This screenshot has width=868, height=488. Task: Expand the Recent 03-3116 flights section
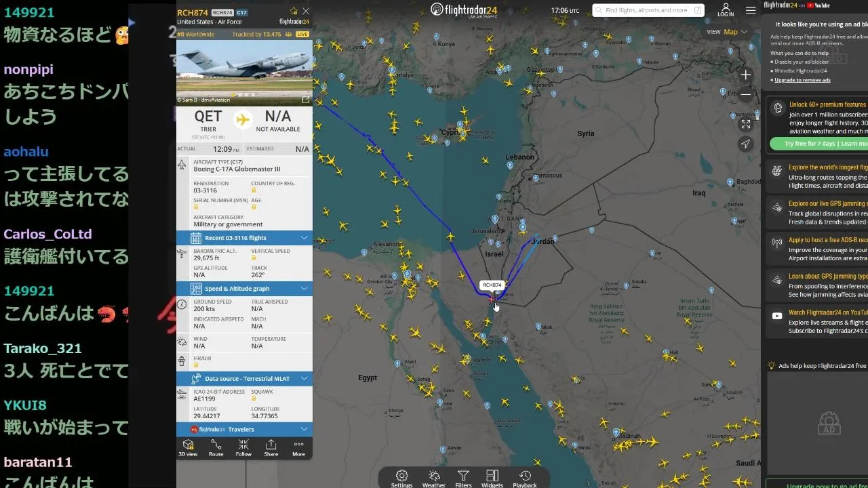(x=244, y=238)
